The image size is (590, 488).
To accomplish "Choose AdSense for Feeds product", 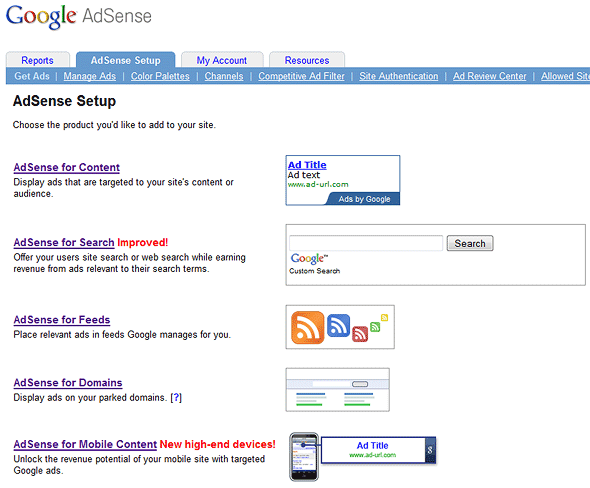I will (62, 320).
